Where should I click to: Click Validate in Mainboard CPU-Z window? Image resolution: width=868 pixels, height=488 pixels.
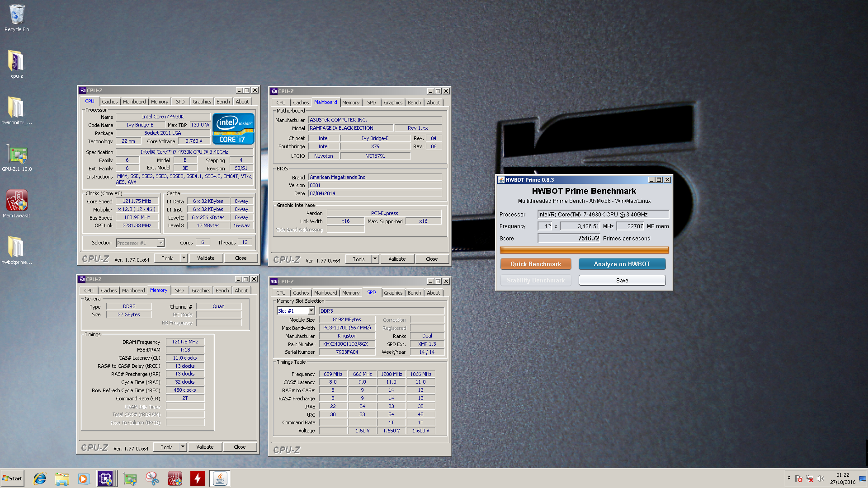tap(397, 259)
